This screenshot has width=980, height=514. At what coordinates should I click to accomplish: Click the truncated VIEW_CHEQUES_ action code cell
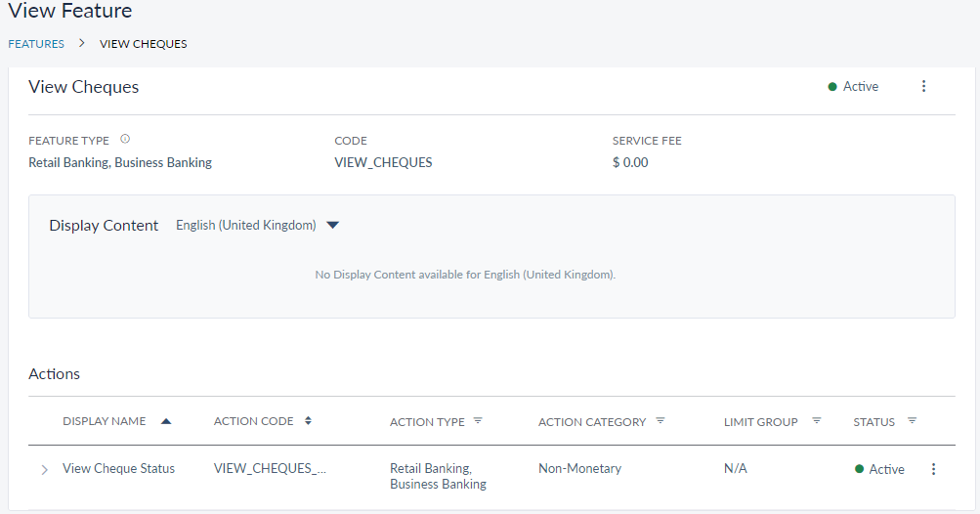pos(270,469)
